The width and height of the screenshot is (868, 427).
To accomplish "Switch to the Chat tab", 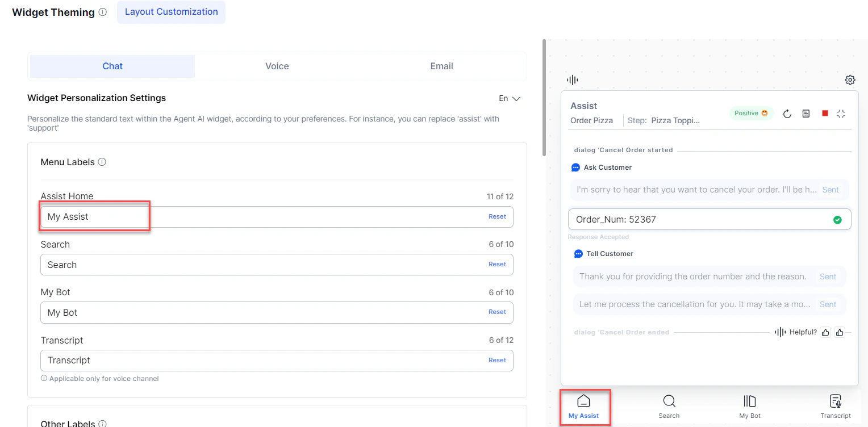I will tap(112, 66).
